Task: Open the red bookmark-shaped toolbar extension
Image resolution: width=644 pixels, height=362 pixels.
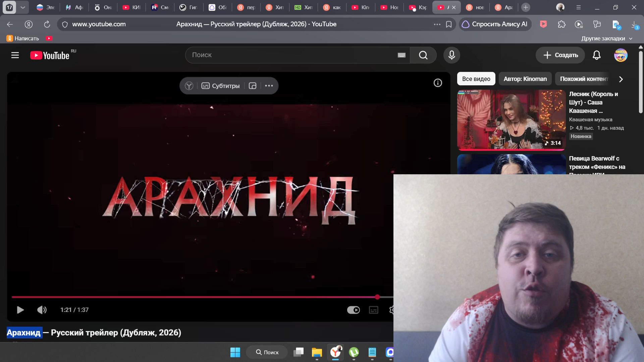Action: tap(543, 24)
